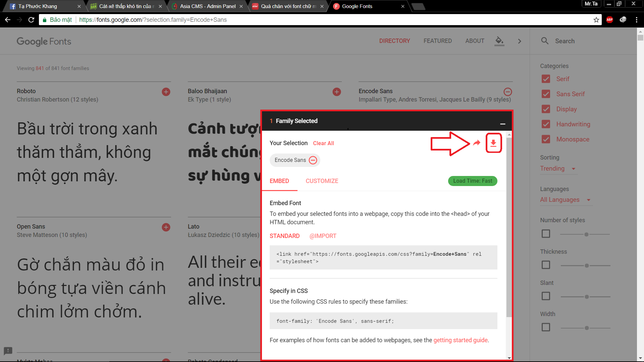Add the Baloo Bhaijaan font family
Image resolution: width=644 pixels, height=362 pixels.
coord(337,92)
